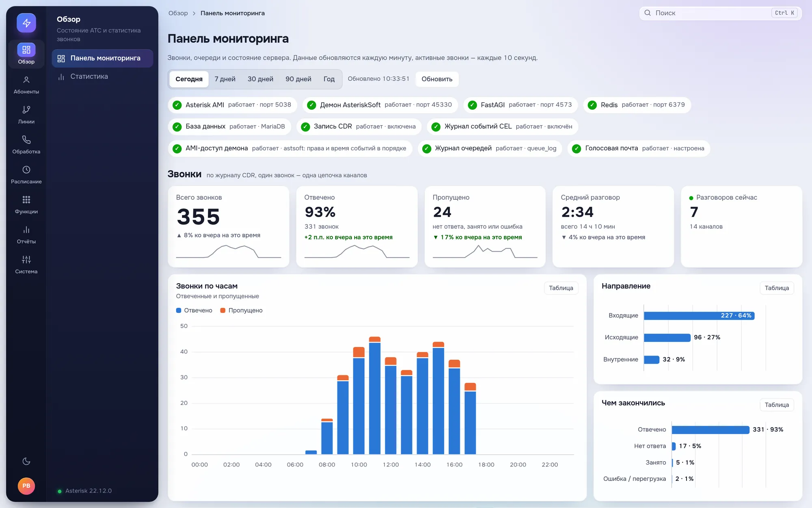Toggle the Отвечено blue legend swatch
Image resolution: width=812 pixels, height=508 pixels.
179,310
